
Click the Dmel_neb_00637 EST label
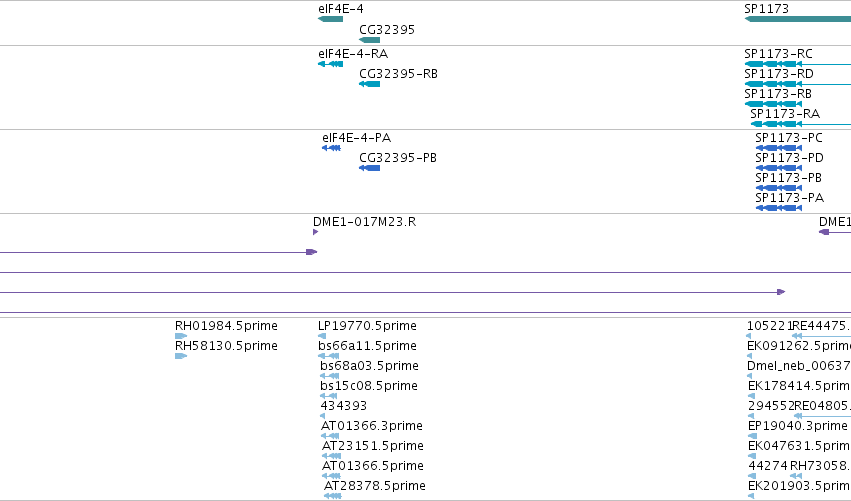(799, 366)
